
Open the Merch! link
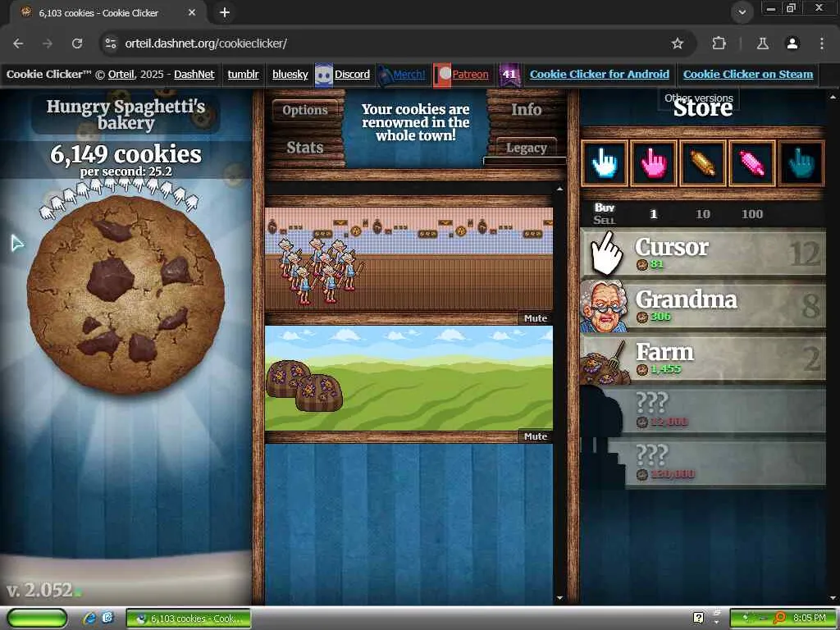(x=409, y=75)
